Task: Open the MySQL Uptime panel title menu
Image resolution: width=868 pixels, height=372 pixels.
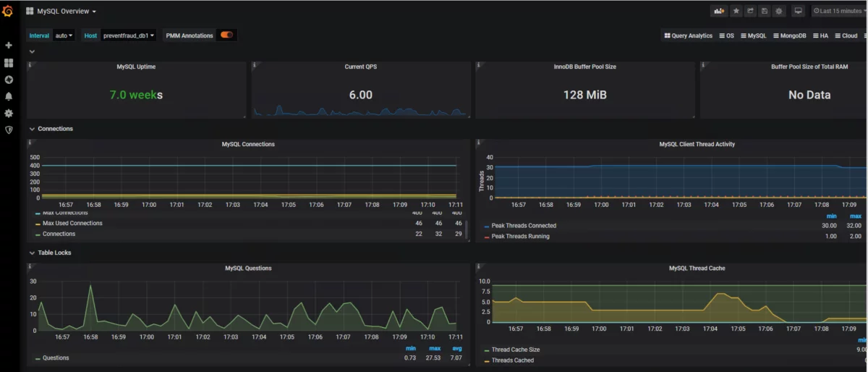Action: (136, 67)
